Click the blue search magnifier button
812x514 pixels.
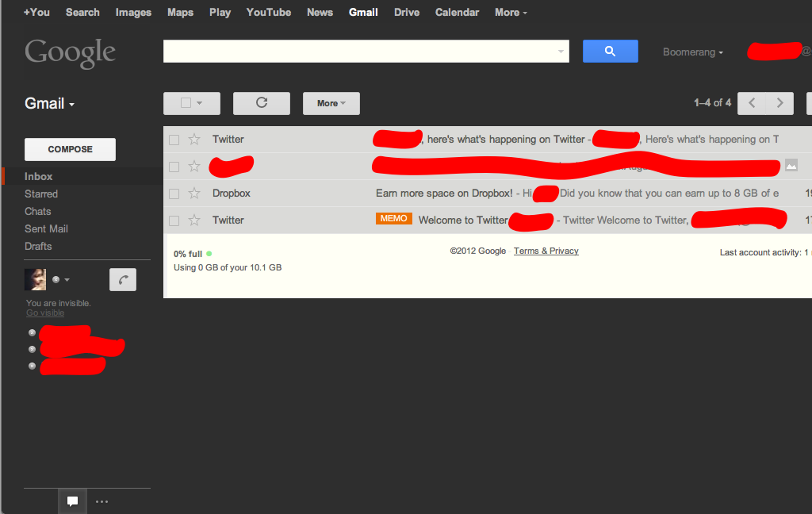pos(610,52)
